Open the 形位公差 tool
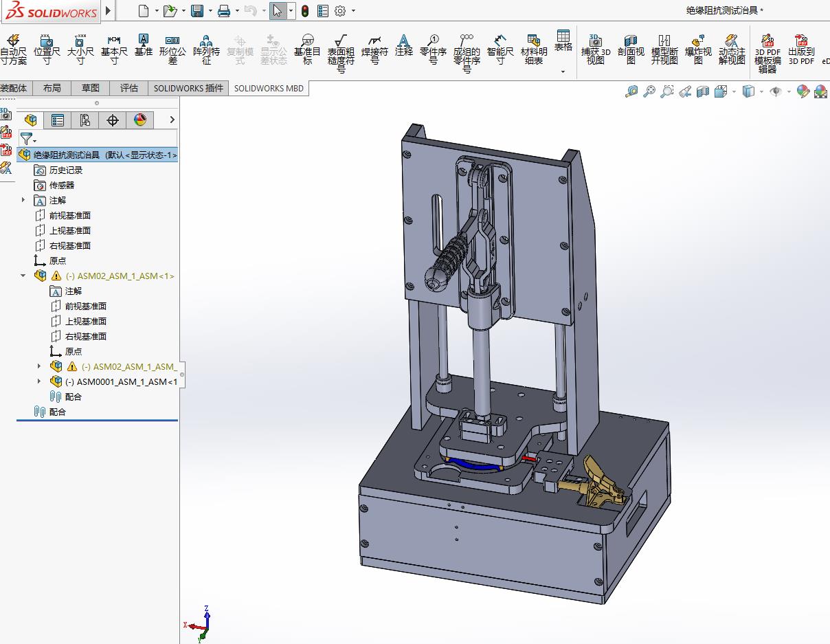The width and height of the screenshot is (830, 644). point(172,49)
